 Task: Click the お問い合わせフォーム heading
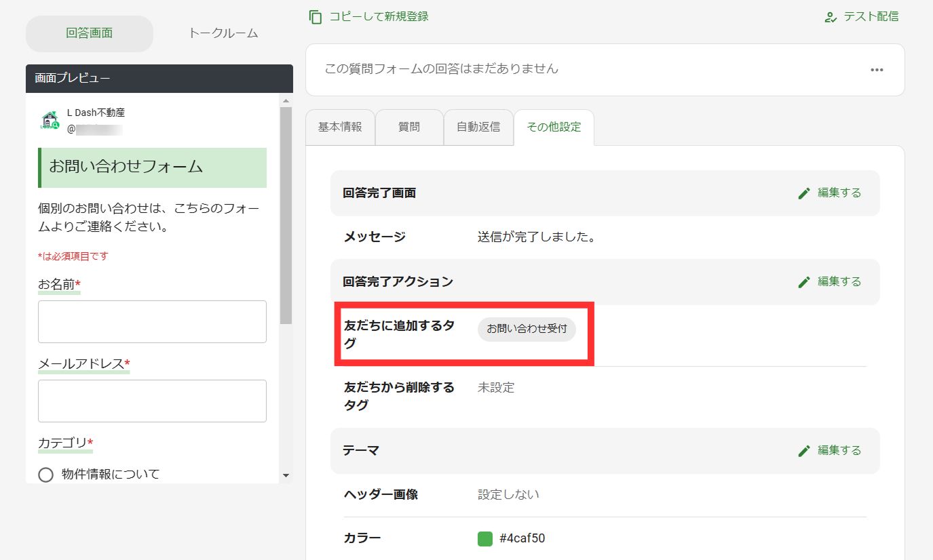(x=126, y=166)
